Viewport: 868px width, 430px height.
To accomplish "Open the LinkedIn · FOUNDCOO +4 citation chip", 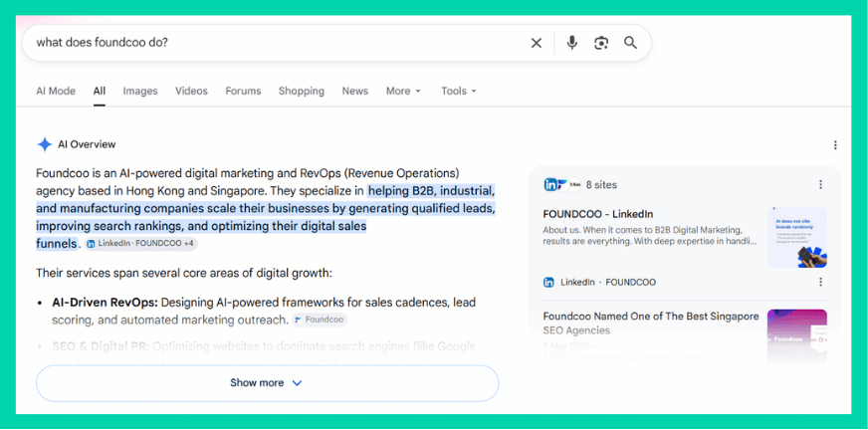I will pos(140,244).
